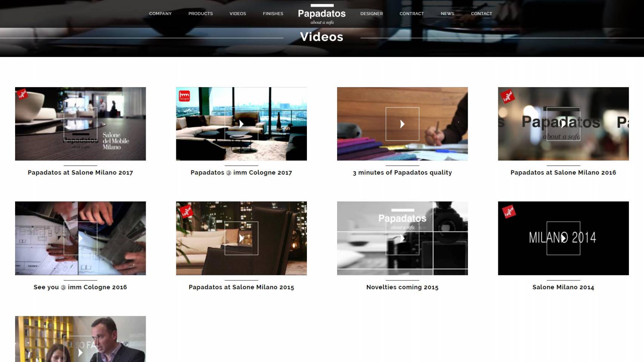644x362 pixels.
Task: Play the Salone Milano 2016 video
Action: [563, 124]
